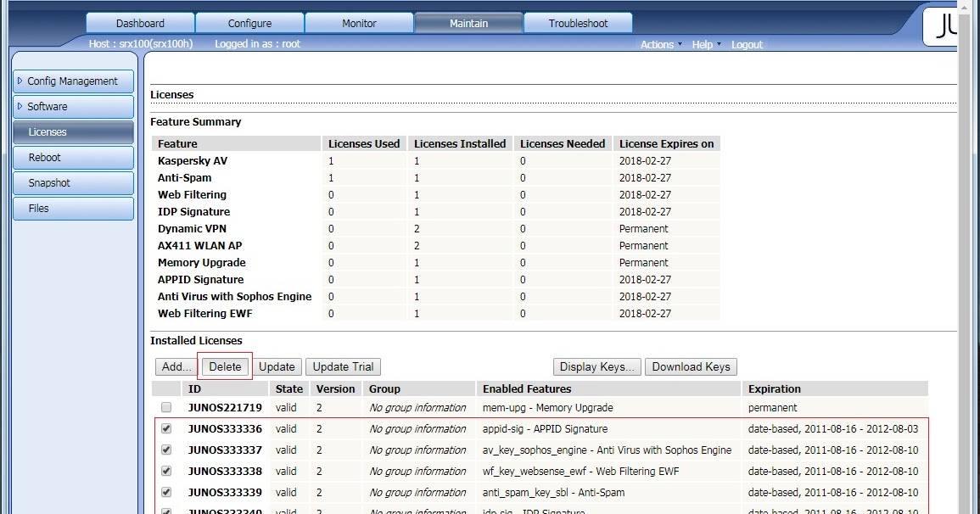980x514 pixels.
Task: Open the Dashboard tab
Action: click(140, 23)
